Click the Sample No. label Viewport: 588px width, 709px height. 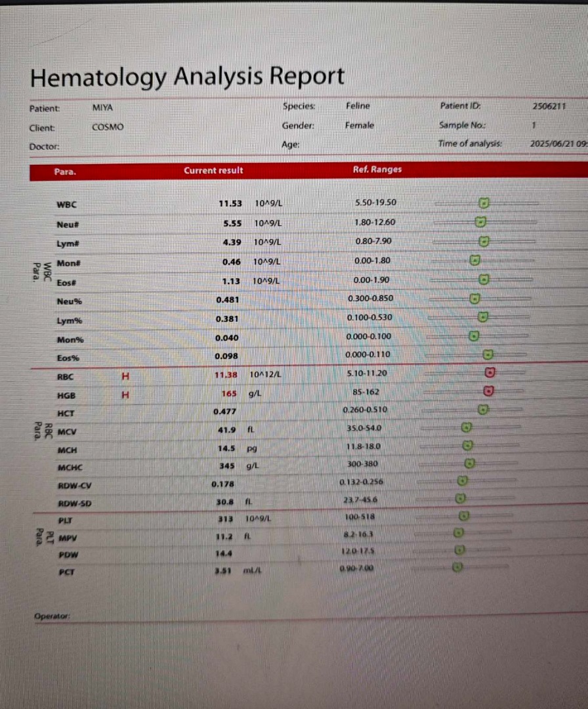tap(463, 125)
